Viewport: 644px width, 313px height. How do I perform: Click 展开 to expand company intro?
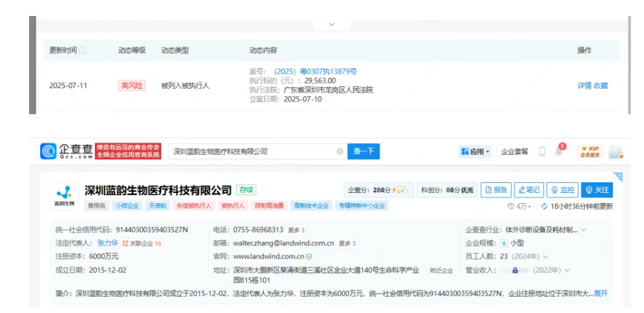pyautogui.click(x=601, y=293)
